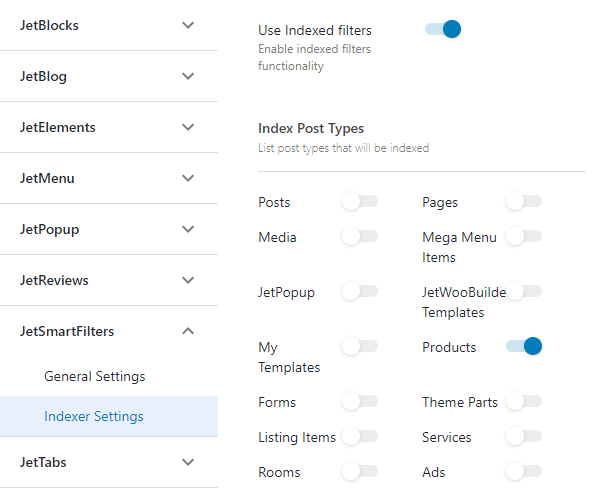This screenshot has height=500, width=600.
Task: Toggle the Media post type switch
Action: 360,236
